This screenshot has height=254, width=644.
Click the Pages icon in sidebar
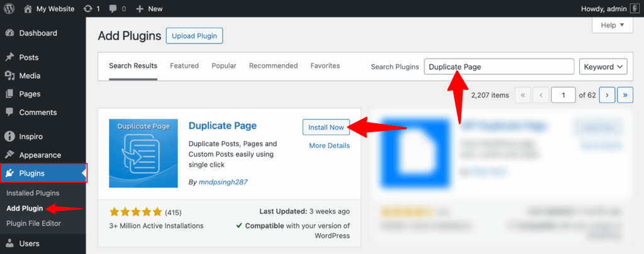point(10,94)
